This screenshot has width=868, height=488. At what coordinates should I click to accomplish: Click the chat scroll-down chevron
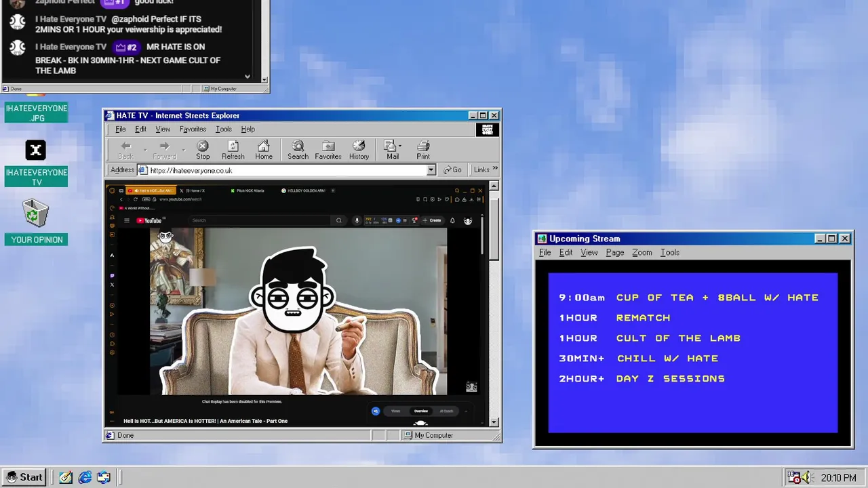pos(247,77)
